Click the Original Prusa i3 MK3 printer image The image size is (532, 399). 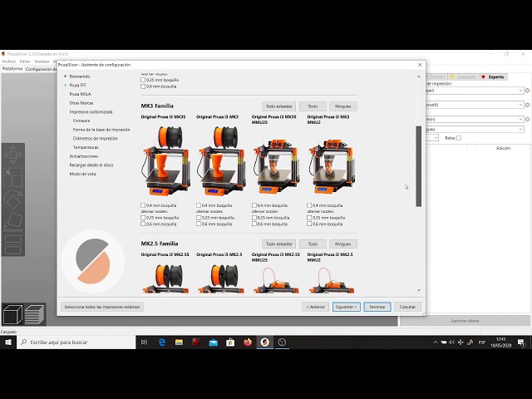pyautogui.click(x=222, y=160)
